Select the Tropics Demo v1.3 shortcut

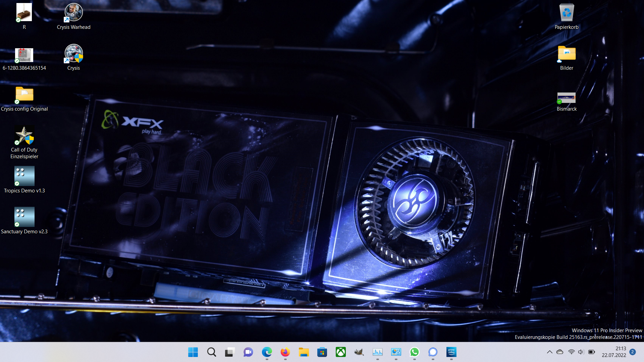(x=24, y=177)
